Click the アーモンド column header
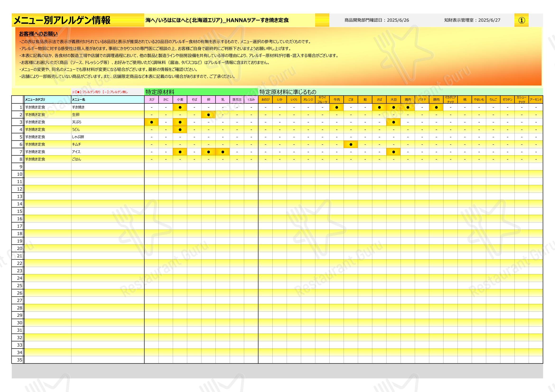This screenshot has width=555, height=392. tap(536, 100)
